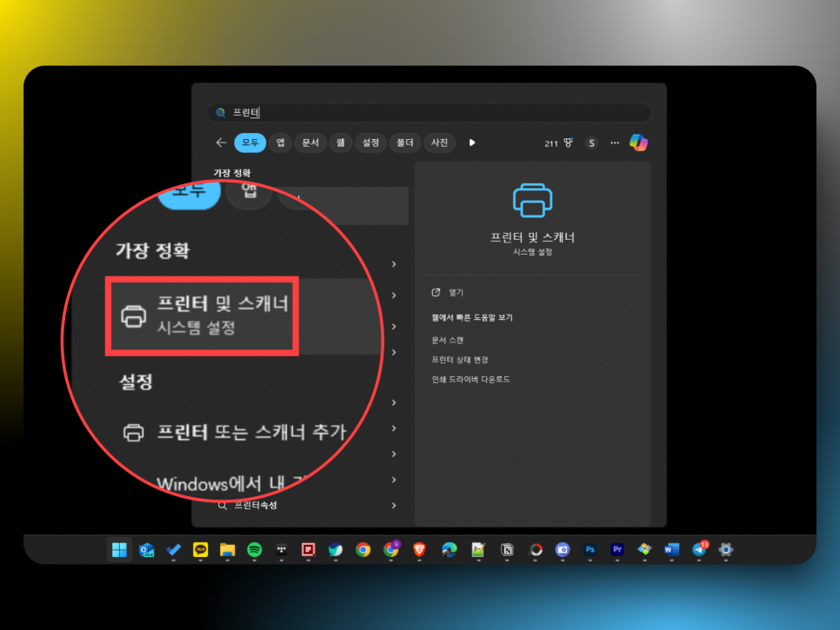The width and height of the screenshot is (840, 630).
Task: Open Notion from the taskbar
Action: [x=507, y=550]
